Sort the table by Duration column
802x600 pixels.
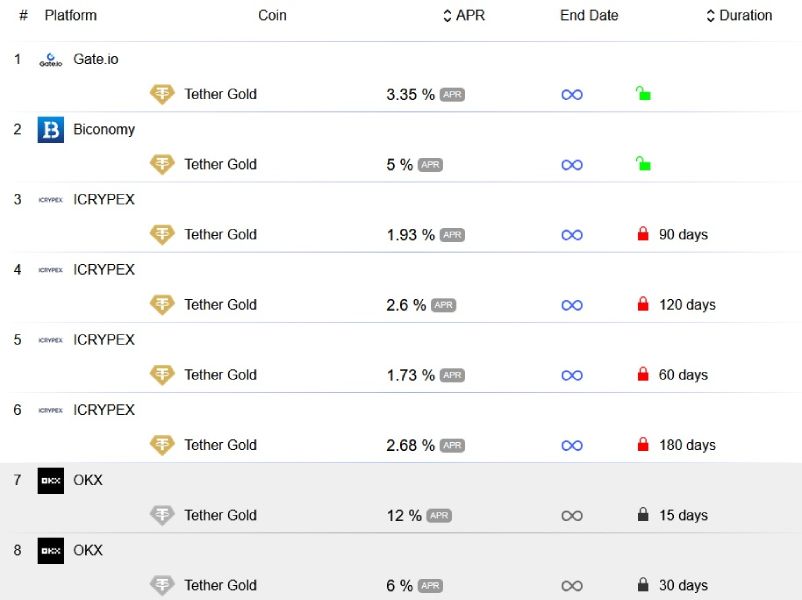pyautogui.click(x=739, y=15)
